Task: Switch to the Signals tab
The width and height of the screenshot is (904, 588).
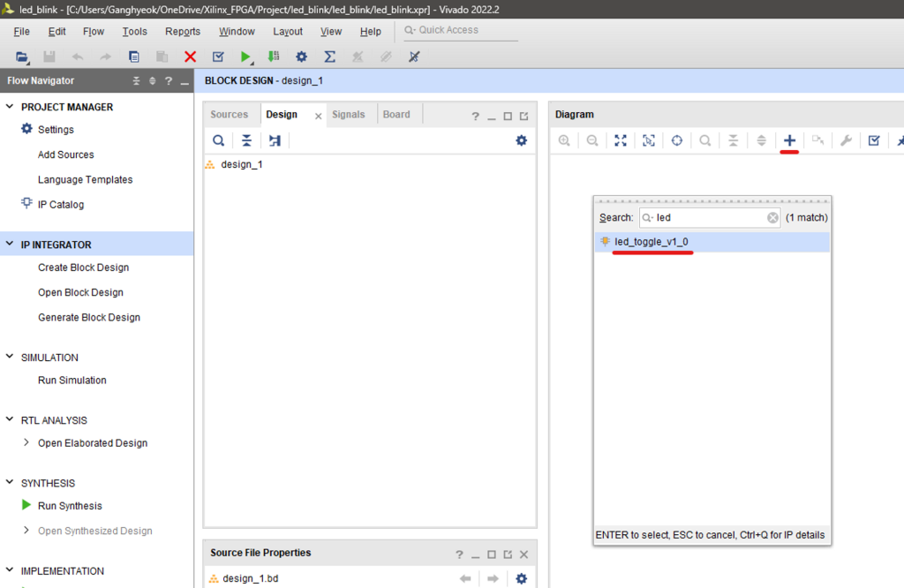Action: click(x=348, y=114)
